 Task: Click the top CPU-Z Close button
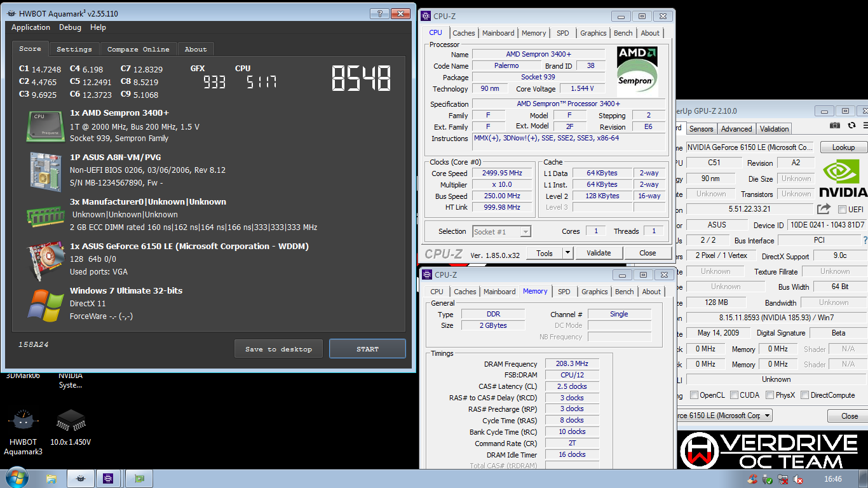point(648,253)
